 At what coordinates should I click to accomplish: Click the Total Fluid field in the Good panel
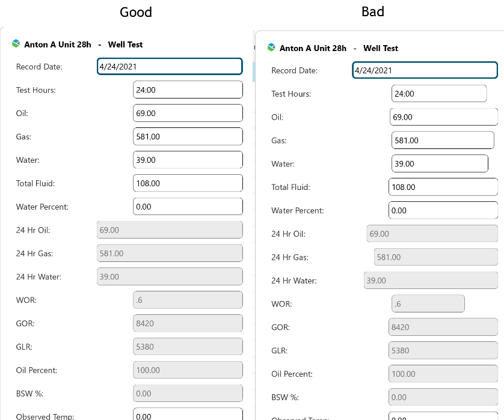coord(188,183)
